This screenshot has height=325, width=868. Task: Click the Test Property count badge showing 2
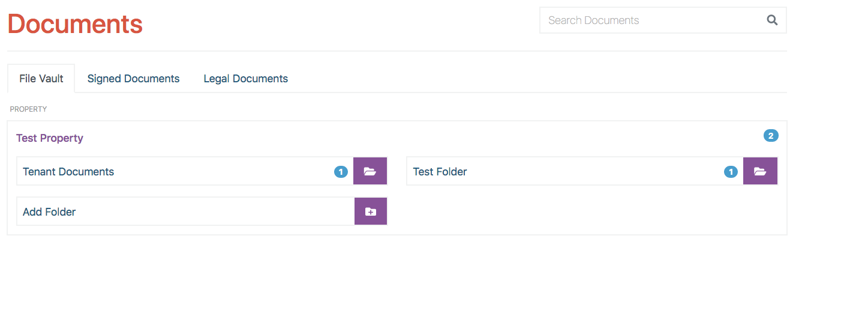(771, 136)
